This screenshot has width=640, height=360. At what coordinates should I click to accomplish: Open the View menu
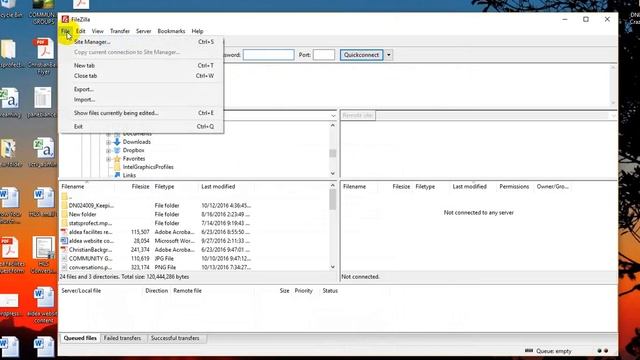[x=98, y=31]
